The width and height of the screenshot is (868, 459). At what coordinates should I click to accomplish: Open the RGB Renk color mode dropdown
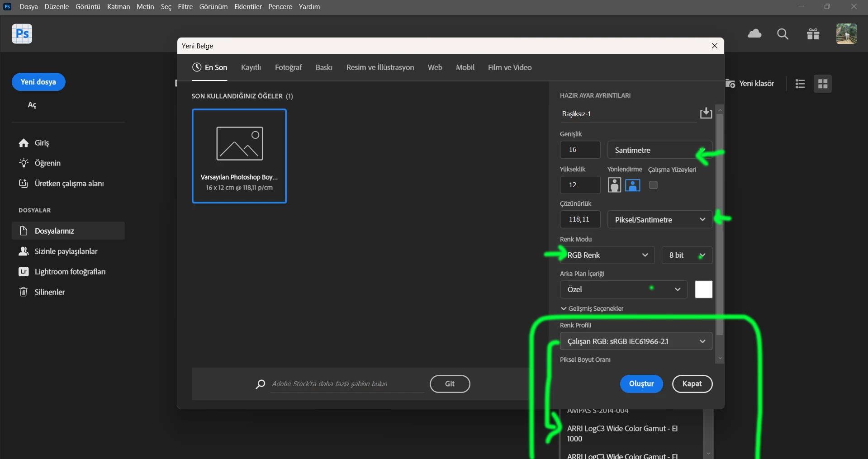[607, 255]
